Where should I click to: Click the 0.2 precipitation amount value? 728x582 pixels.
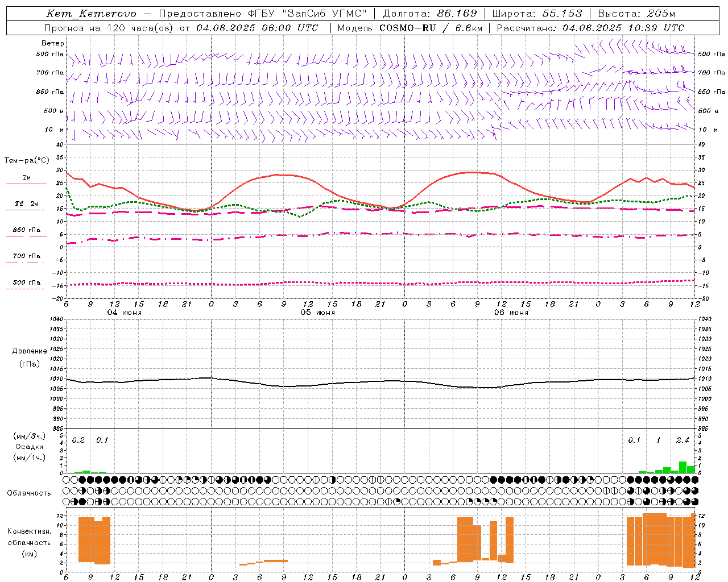tap(78, 440)
